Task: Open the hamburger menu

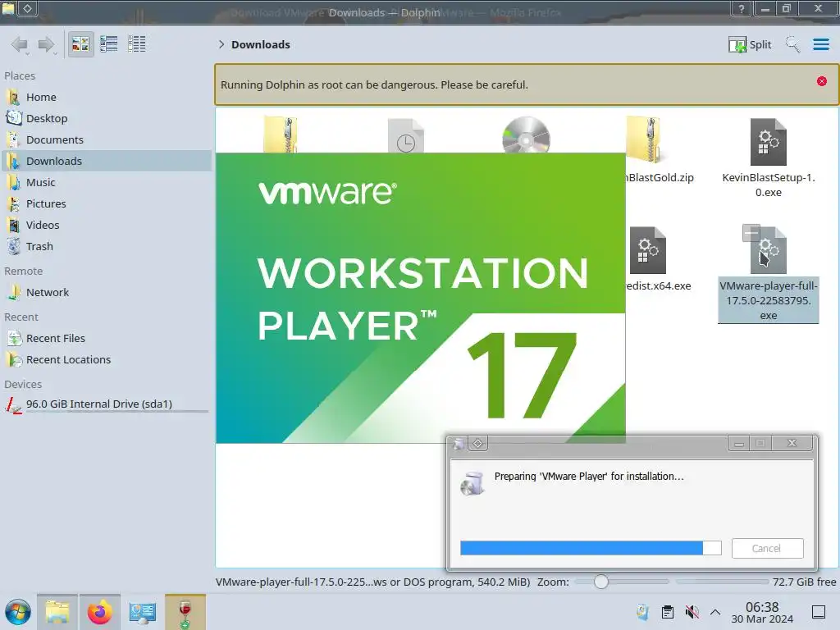Action: click(x=820, y=44)
